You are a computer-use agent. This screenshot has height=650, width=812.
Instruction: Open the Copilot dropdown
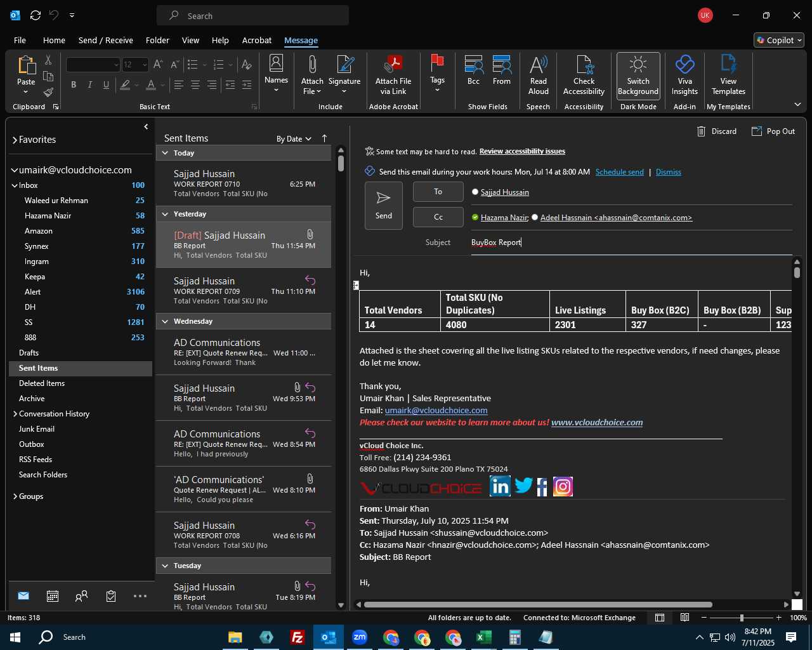779,40
